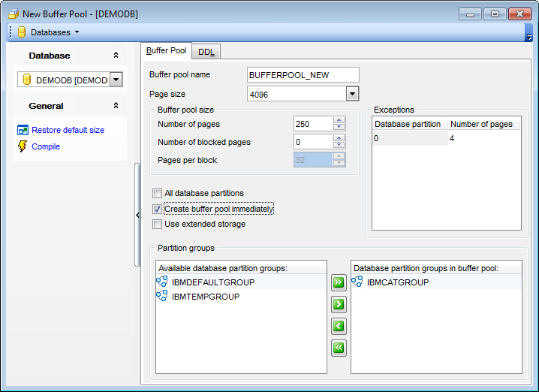Click the IBMDEFAULTGROUP partition group icon
Viewport: 539px width, 392px height.
(x=162, y=282)
